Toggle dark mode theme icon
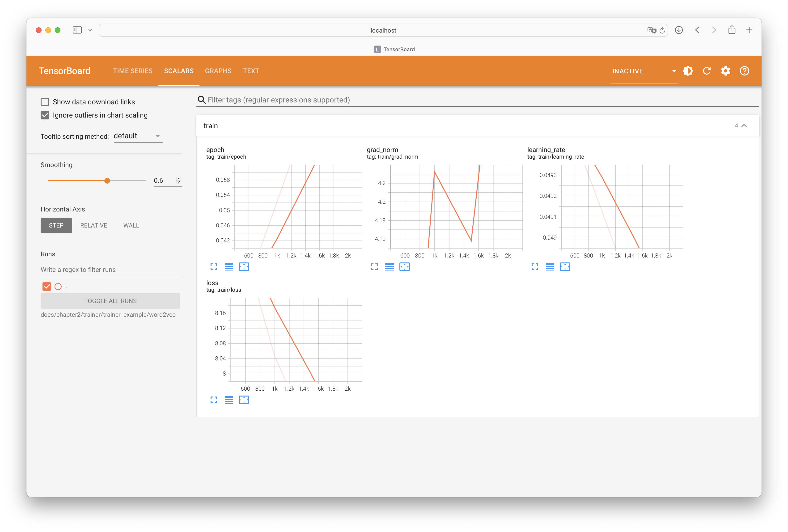The width and height of the screenshot is (788, 532). 688,71
